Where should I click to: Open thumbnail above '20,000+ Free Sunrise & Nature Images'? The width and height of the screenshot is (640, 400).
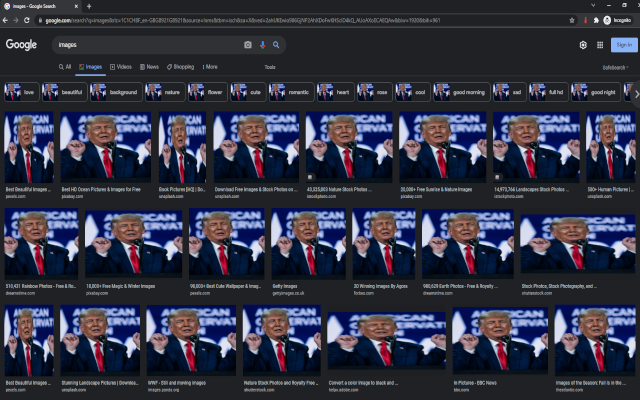(x=442, y=147)
